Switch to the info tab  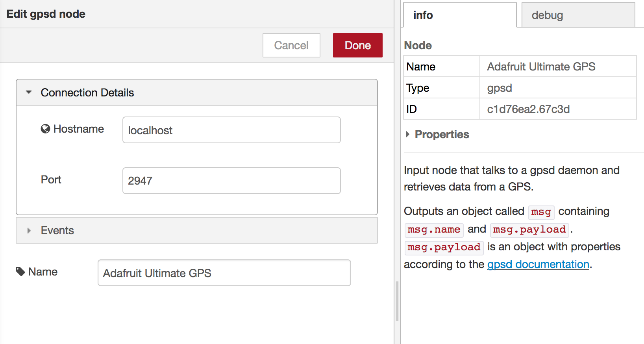pyautogui.click(x=460, y=15)
